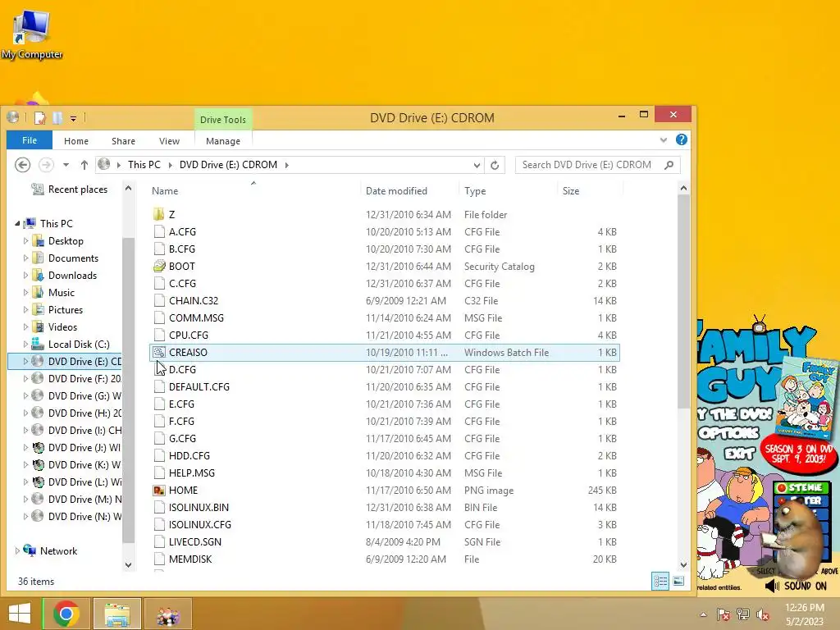The width and height of the screenshot is (840, 630).
Task: Click EXIT in Family Guy window
Action: (739, 454)
